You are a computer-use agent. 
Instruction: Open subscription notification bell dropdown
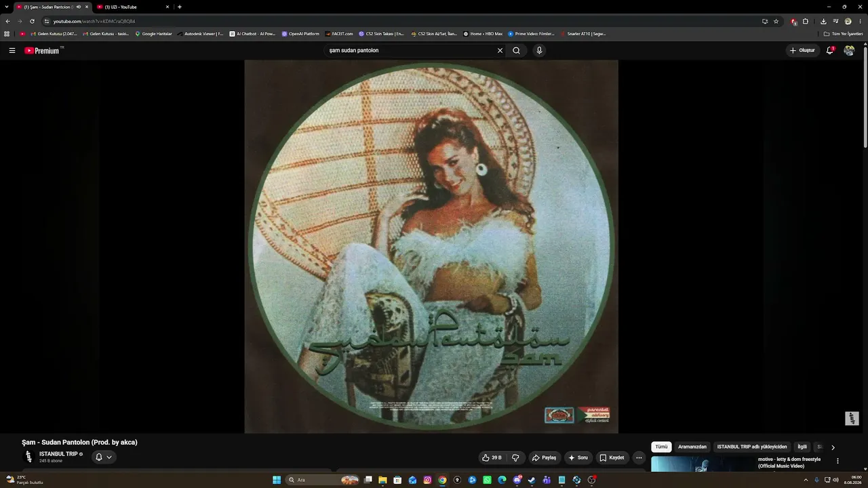(x=103, y=457)
